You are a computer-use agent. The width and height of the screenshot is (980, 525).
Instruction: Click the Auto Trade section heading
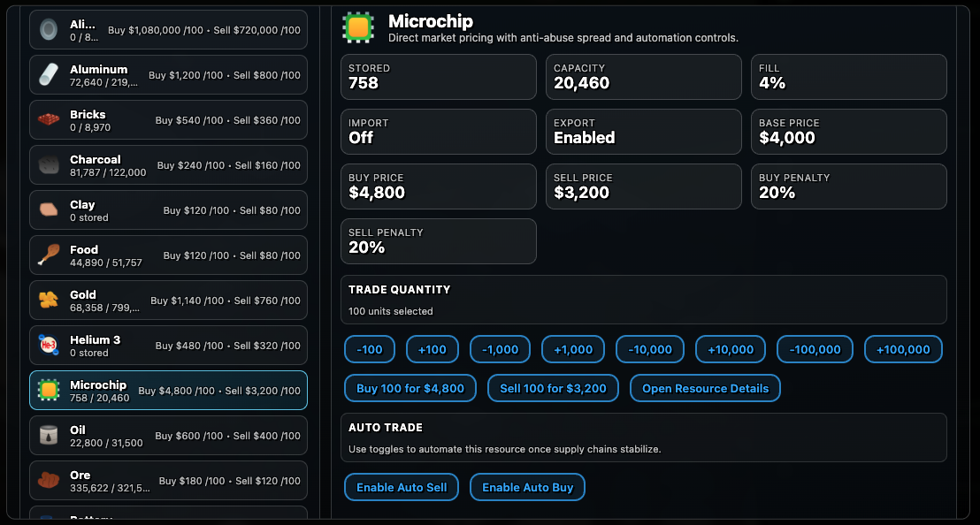click(386, 428)
